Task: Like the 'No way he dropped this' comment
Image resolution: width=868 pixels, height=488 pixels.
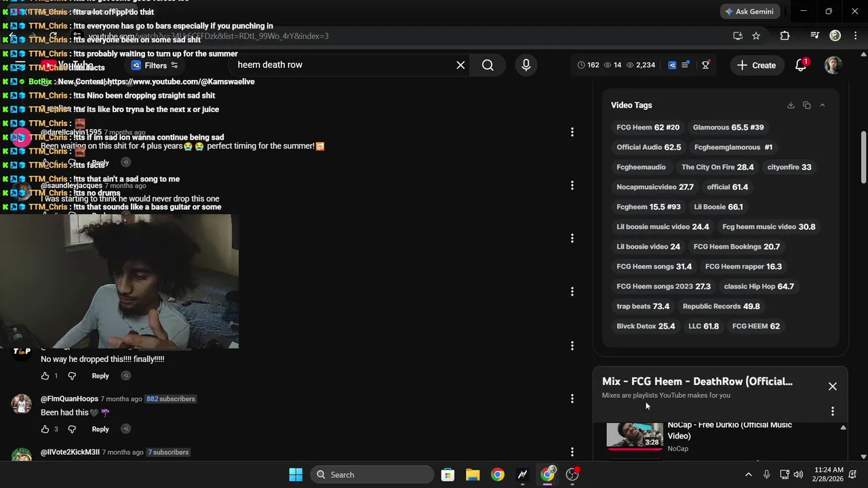Action: (45, 375)
